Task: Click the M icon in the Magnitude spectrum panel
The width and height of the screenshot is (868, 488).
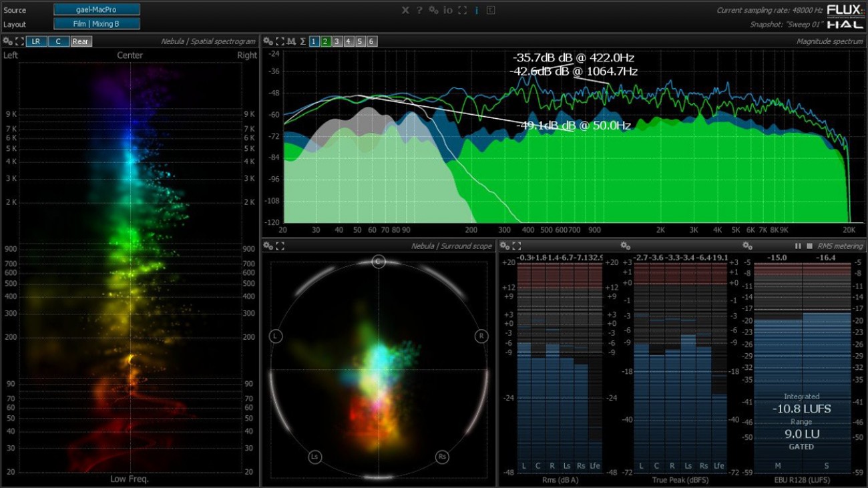Action: (x=292, y=41)
